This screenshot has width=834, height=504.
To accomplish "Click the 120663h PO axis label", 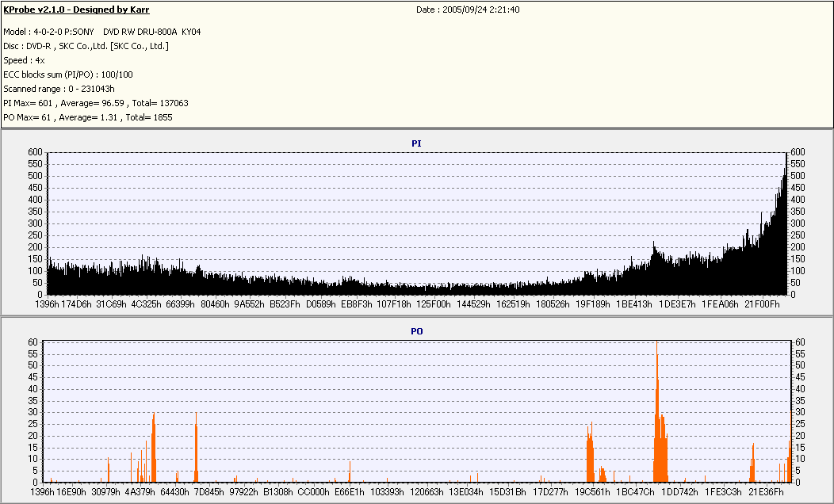I will 427,492.
